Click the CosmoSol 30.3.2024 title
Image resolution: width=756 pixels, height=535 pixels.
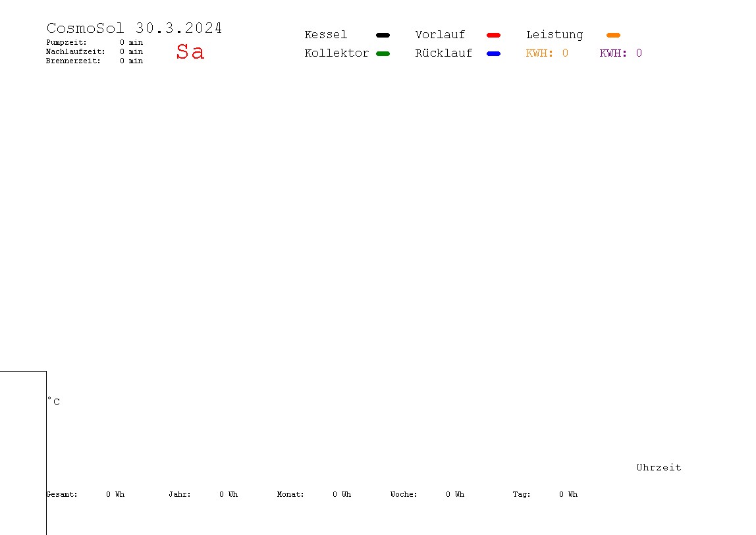coord(134,28)
